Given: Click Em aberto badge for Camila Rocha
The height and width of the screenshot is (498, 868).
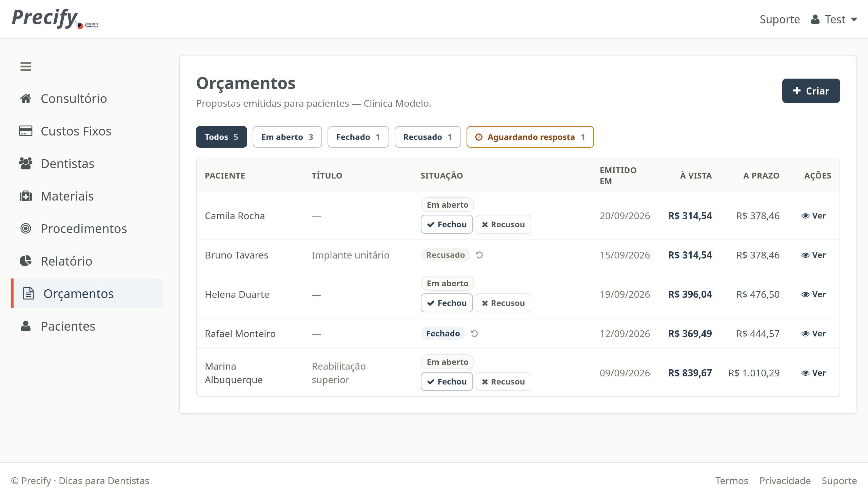Looking at the screenshot, I should pyautogui.click(x=447, y=205).
